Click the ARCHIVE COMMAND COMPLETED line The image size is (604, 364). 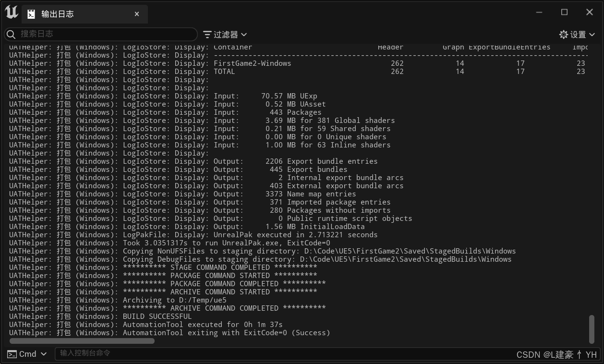[x=167, y=308]
